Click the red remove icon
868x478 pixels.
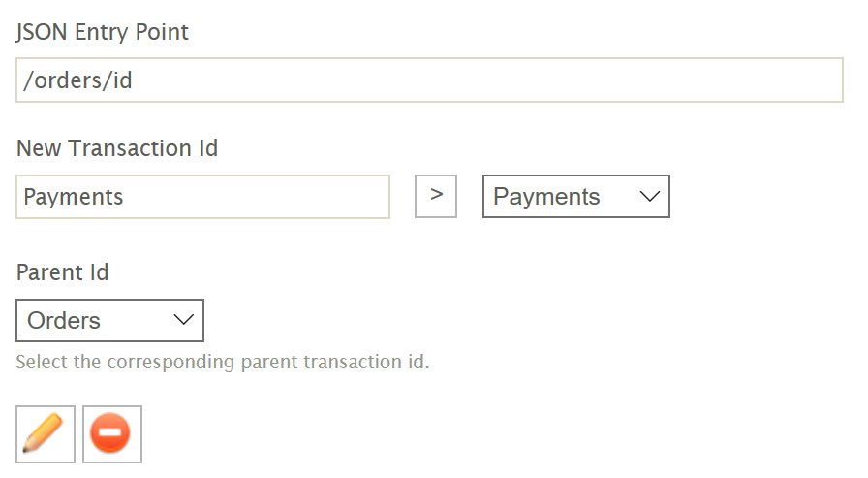pyautogui.click(x=112, y=434)
